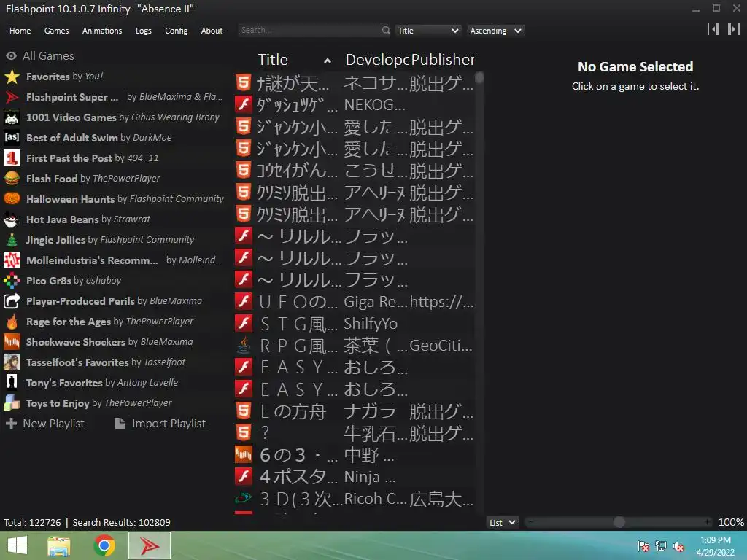Click the zoom scale slider handle
The image size is (747, 560).
pos(619,522)
